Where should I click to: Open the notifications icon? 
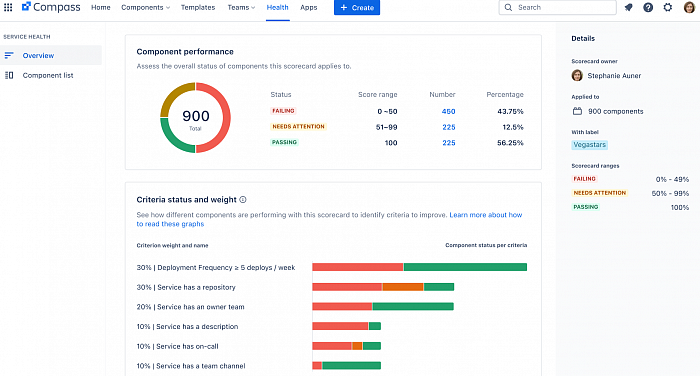(629, 7)
